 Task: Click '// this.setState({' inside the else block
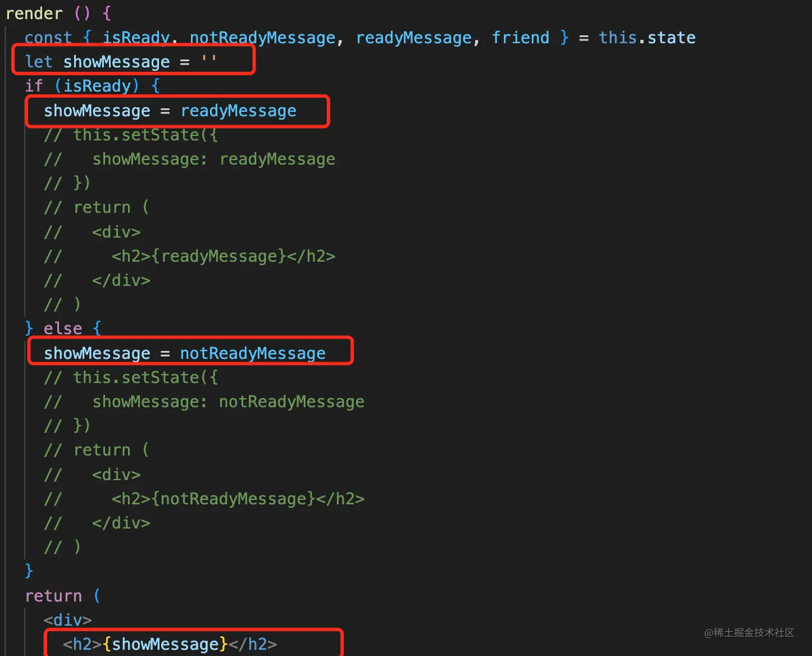[x=131, y=377]
